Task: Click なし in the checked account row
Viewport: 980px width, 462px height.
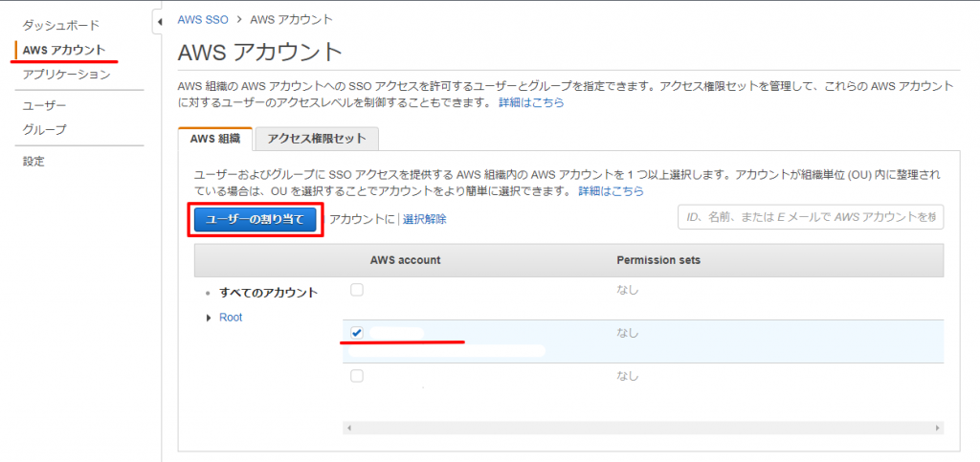Action: (628, 333)
